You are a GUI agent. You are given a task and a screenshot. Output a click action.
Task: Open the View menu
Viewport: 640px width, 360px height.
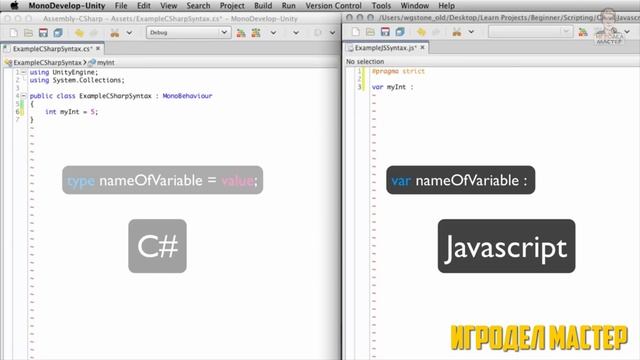[169, 6]
